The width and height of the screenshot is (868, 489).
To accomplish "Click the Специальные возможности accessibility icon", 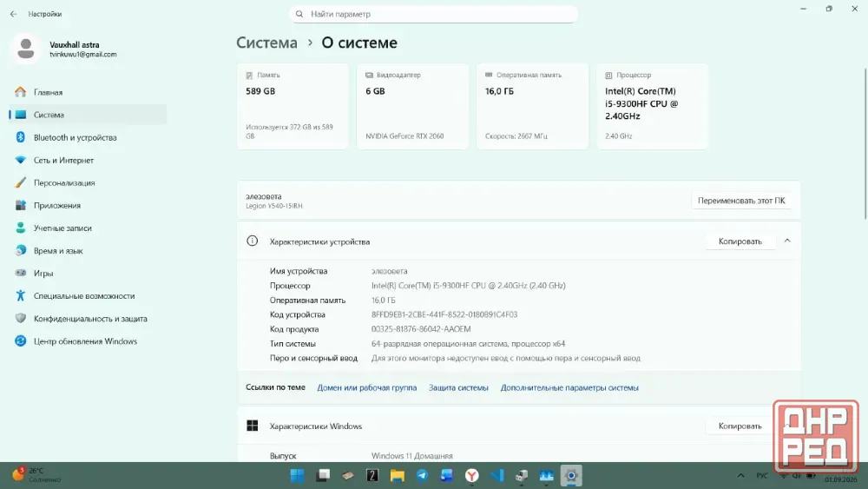I will point(21,295).
